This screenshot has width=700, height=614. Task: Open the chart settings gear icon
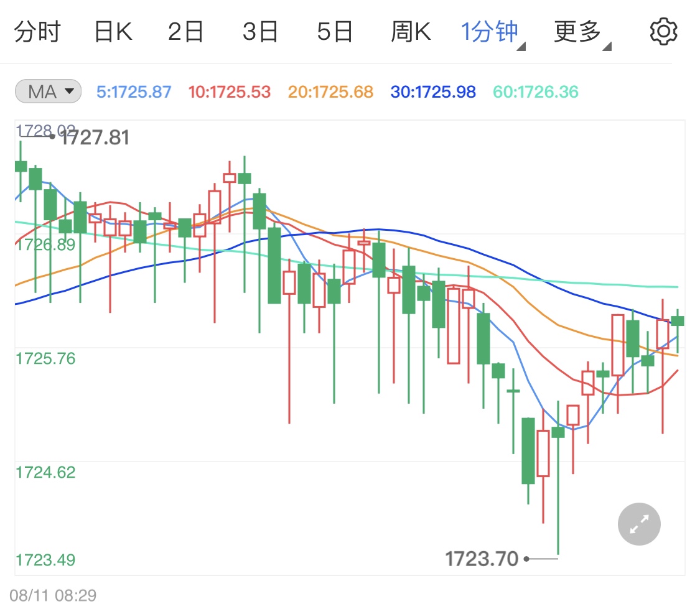pyautogui.click(x=663, y=30)
